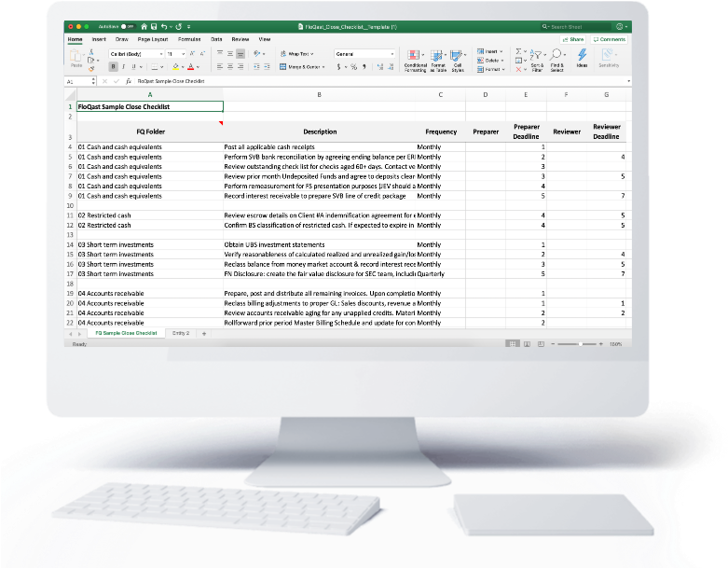Toggle Italic formatting

tap(123, 67)
